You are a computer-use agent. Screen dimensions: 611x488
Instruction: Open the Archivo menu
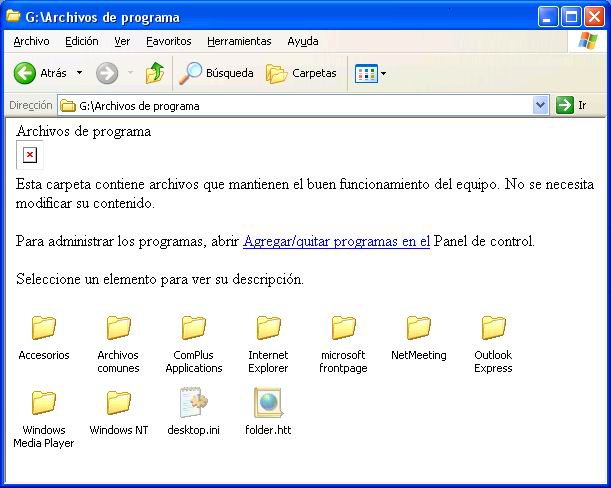pos(32,41)
